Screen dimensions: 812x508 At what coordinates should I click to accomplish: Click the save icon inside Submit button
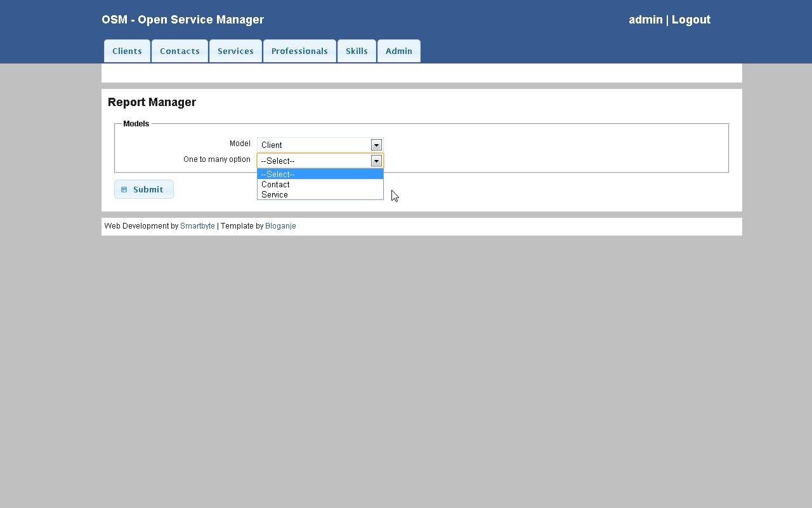(x=124, y=189)
